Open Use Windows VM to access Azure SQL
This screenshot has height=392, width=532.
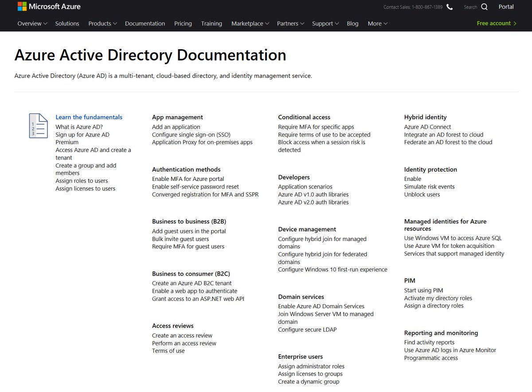click(x=453, y=238)
